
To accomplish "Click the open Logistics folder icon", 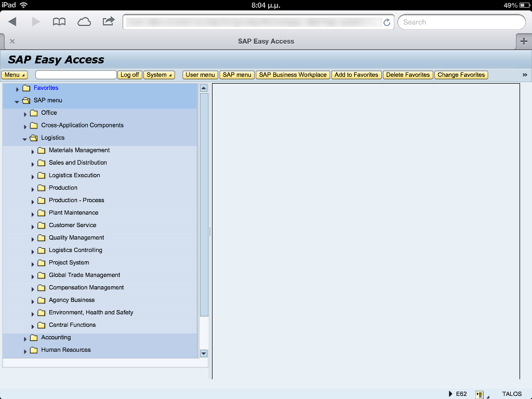I will coord(34,138).
